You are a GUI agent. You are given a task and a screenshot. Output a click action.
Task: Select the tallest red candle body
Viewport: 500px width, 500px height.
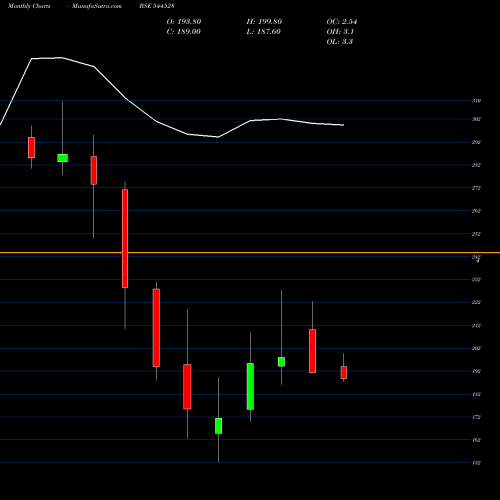[x=125, y=238]
